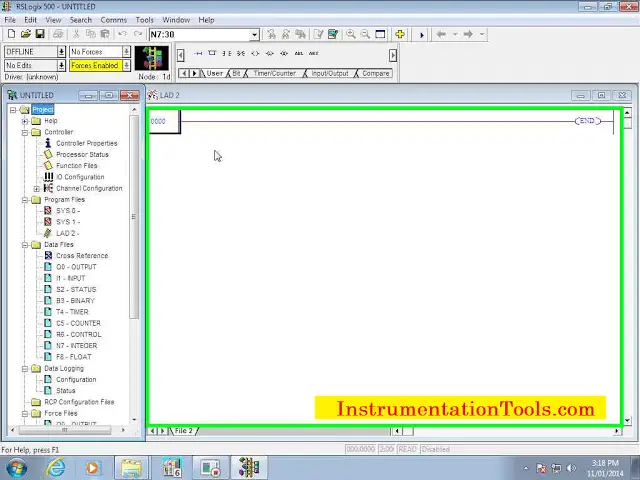Click the Cut scissors icon

(x=76, y=34)
